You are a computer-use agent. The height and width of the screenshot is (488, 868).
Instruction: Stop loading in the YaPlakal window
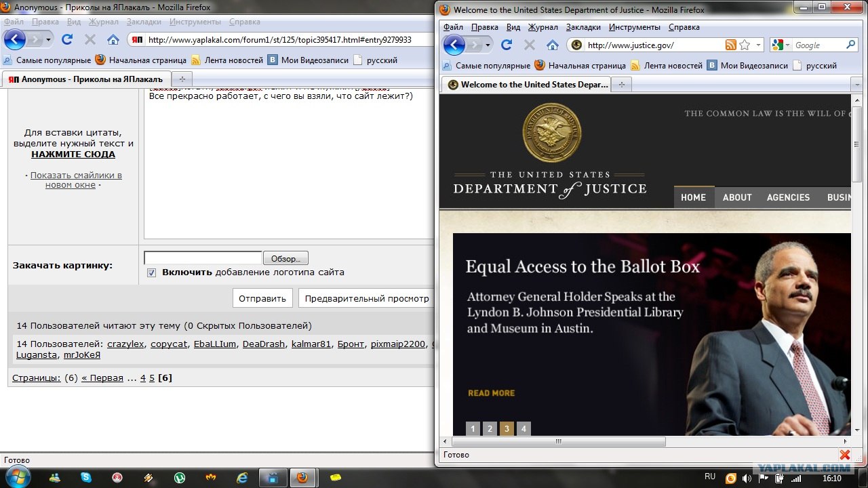(x=90, y=39)
